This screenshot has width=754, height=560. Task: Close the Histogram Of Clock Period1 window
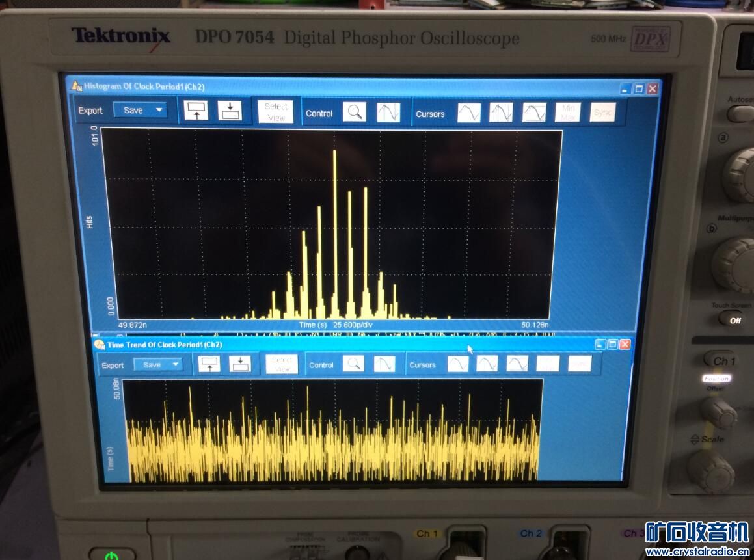tap(653, 88)
